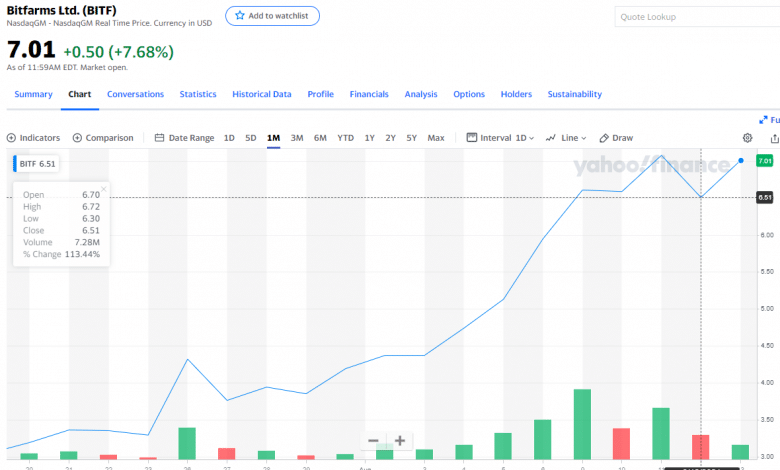Click the star icon in Add to watchlist
This screenshot has width=780, height=470.
coord(240,15)
